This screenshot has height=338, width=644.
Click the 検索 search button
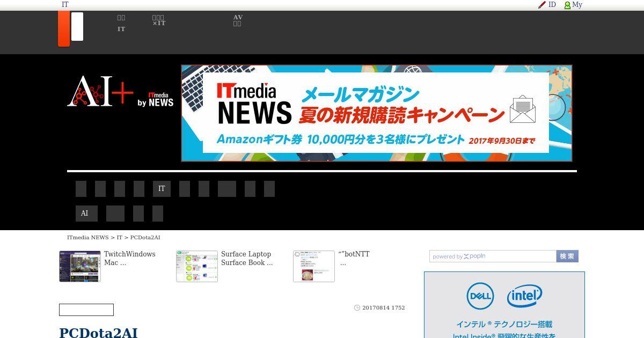pyautogui.click(x=567, y=256)
